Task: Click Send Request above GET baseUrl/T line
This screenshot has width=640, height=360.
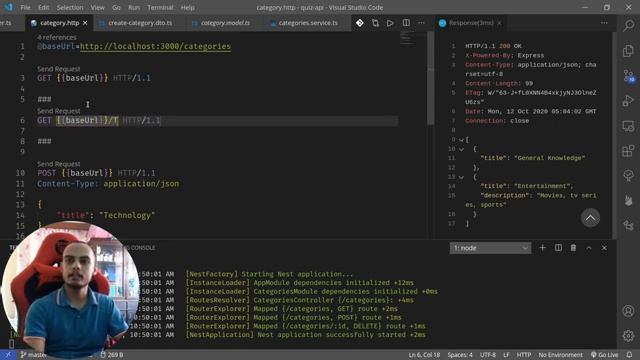Action: tap(58, 111)
